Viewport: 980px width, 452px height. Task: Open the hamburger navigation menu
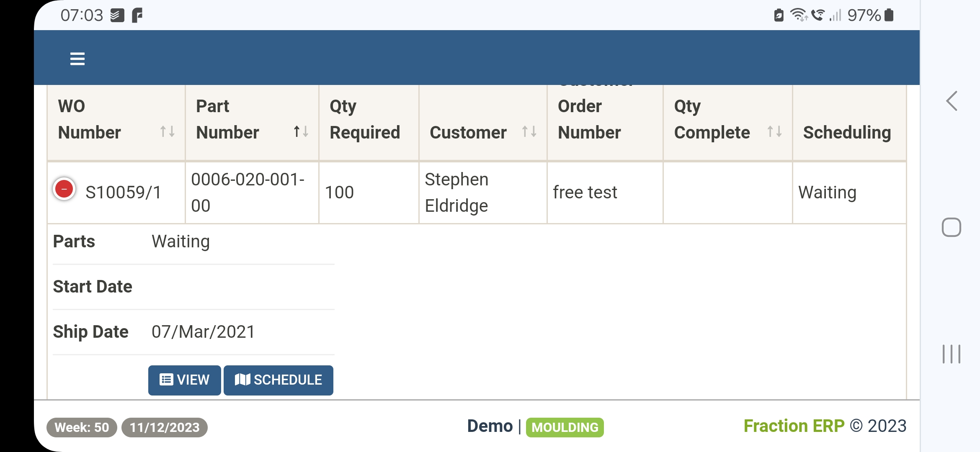(77, 59)
